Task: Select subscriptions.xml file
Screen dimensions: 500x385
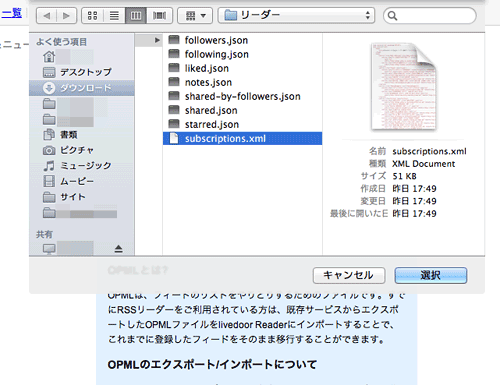Action: pyautogui.click(x=242, y=138)
